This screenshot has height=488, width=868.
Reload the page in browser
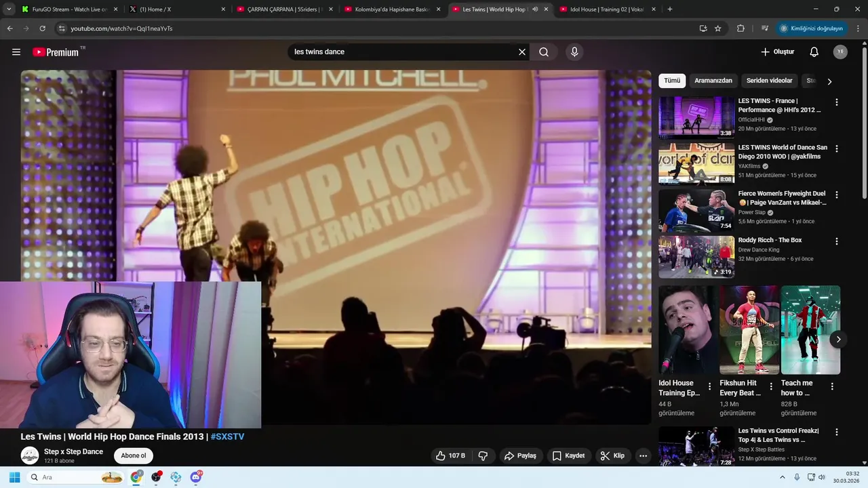42,28
